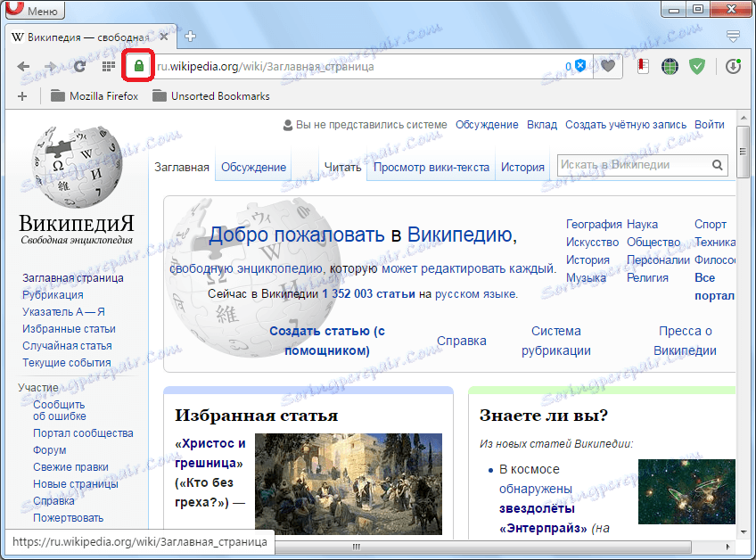Open Персоналии portal link

point(658,260)
